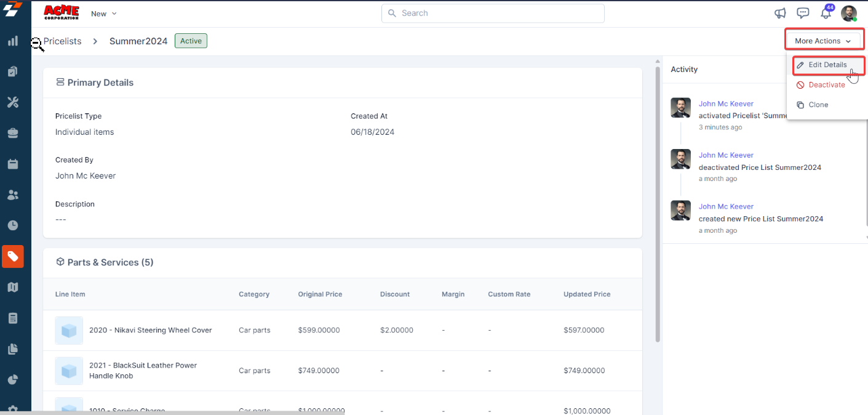Choose Clone from the menu
The image size is (868, 415).
(818, 105)
